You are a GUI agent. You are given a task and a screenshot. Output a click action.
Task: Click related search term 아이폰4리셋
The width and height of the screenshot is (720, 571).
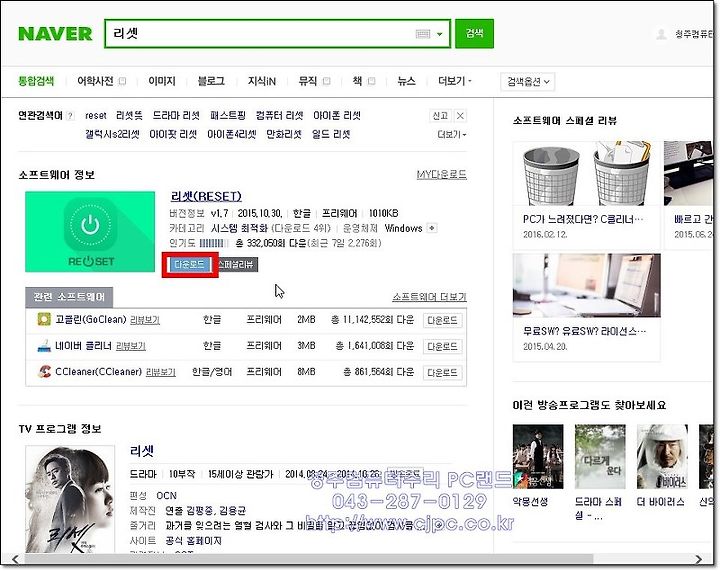click(x=231, y=134)
